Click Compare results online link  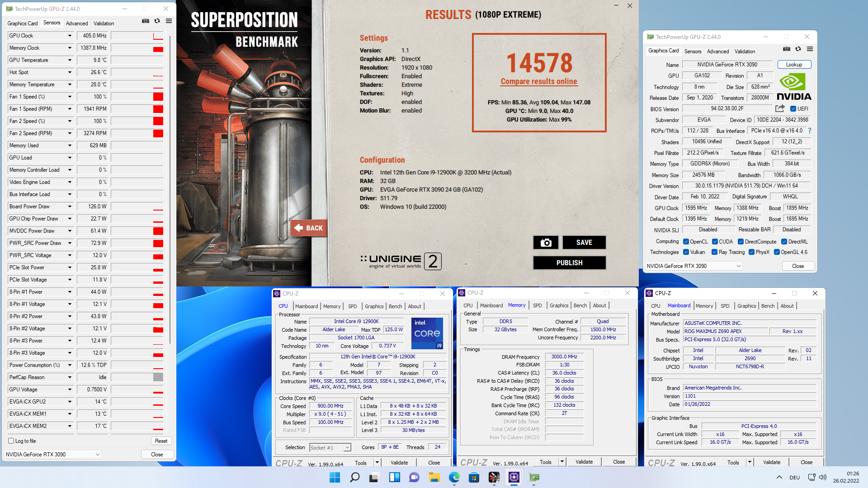point(539,81)
